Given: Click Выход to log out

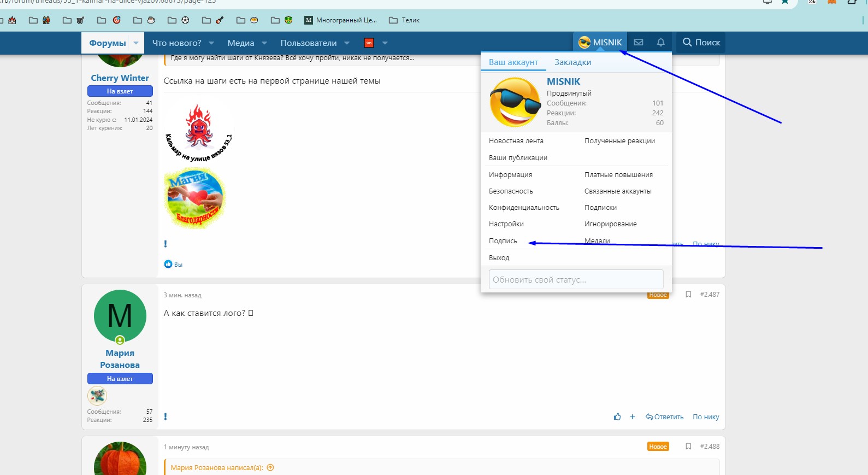Looking at the screenshot, I should tap(499, 257).
